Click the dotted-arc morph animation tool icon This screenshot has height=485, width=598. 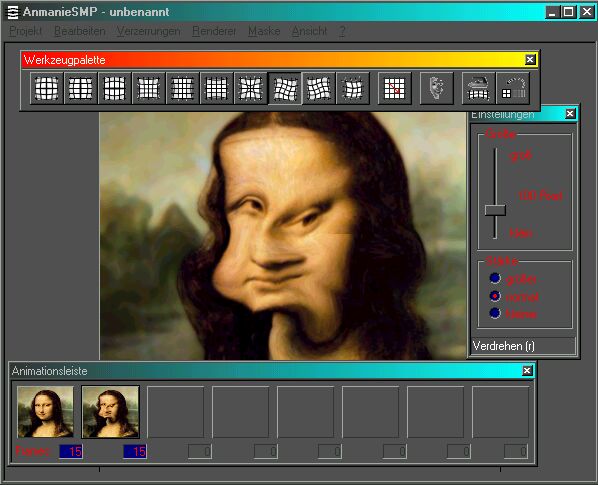[513, 88]
